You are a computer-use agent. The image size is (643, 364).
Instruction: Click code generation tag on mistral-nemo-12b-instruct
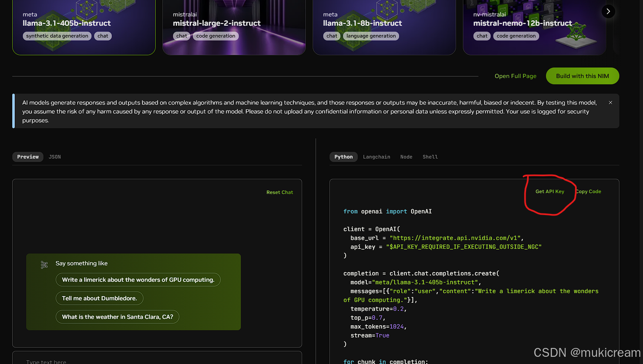(x=516, y=36)
